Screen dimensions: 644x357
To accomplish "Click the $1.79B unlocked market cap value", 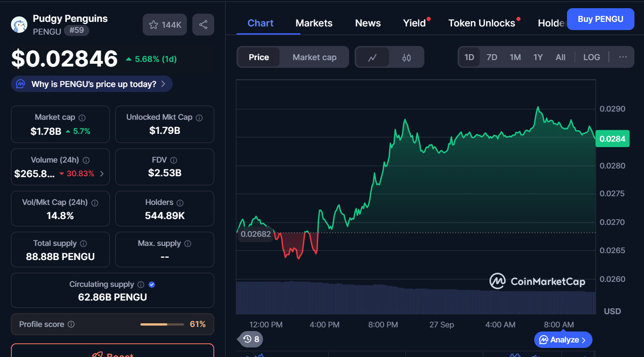I will (x=165, y=131).
